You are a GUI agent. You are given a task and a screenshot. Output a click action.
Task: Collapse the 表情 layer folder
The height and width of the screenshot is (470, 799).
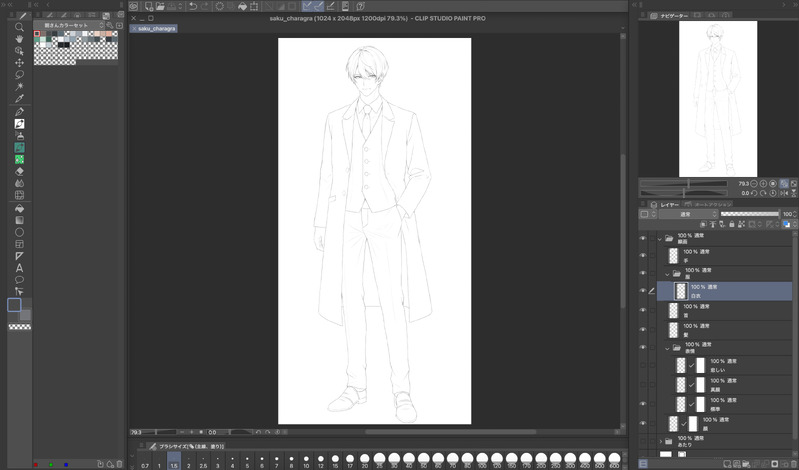(667, 348)
